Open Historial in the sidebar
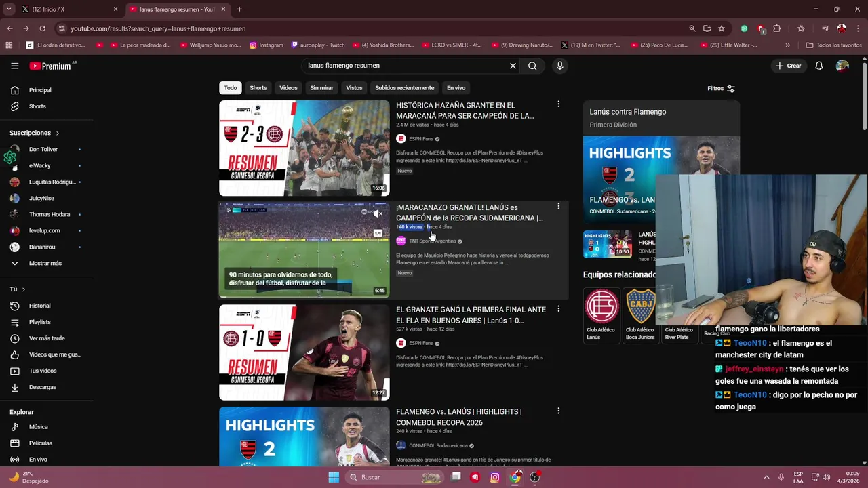 coord(46,306)
